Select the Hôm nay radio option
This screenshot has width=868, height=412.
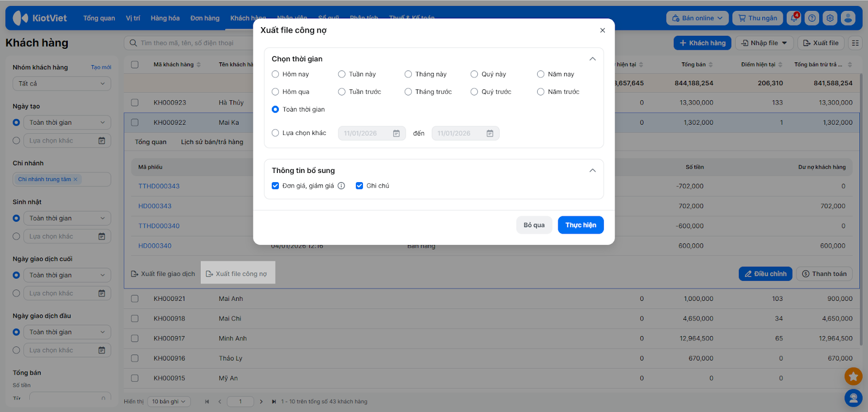275,74
